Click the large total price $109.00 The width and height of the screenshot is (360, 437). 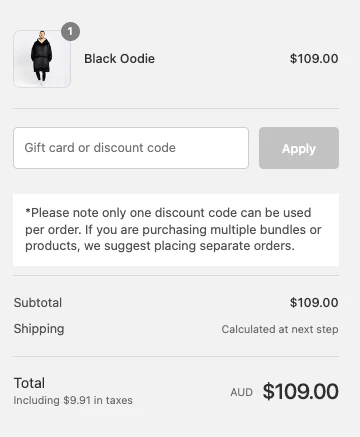click(301, 391)
